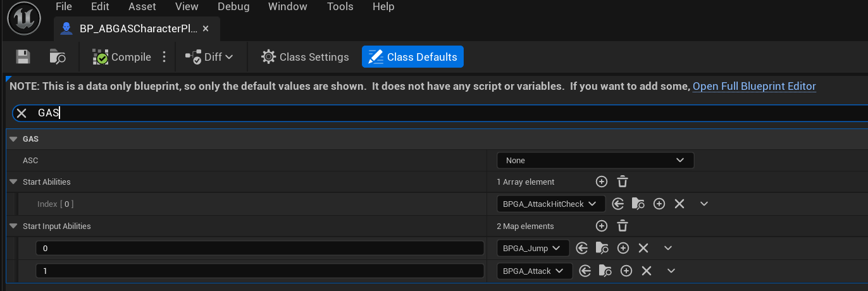Screen dimensions: 868x291
Task: Use selected asset for BPGA_Attack
Action: 585,271
